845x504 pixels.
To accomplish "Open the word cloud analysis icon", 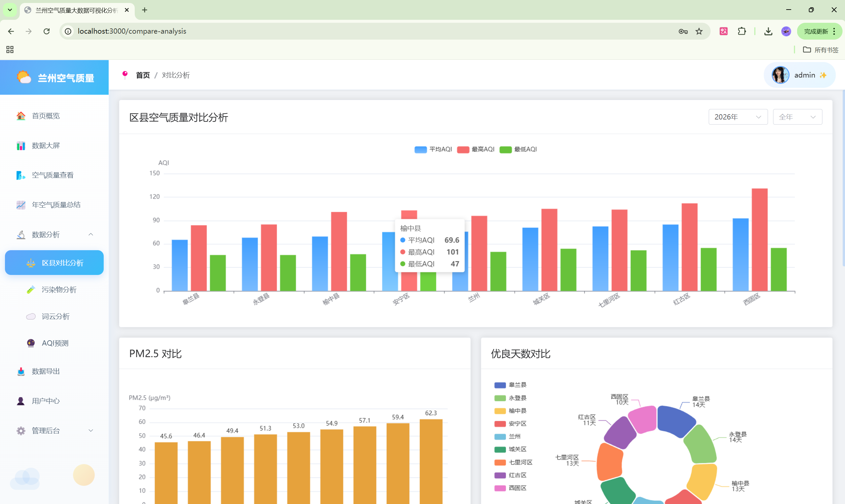I will click(x=31, y=317).
